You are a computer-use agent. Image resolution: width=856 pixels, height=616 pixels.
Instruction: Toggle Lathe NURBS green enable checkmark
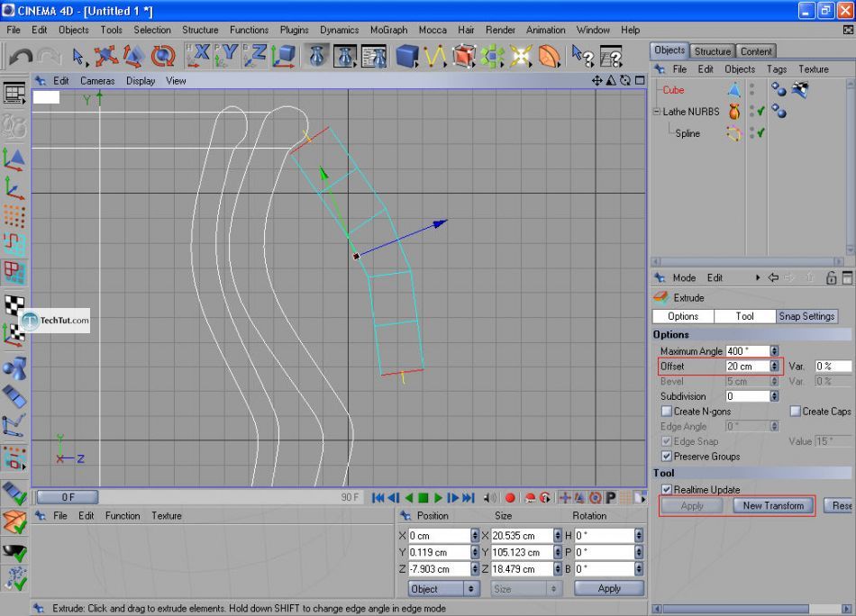[x=760, y=112]
